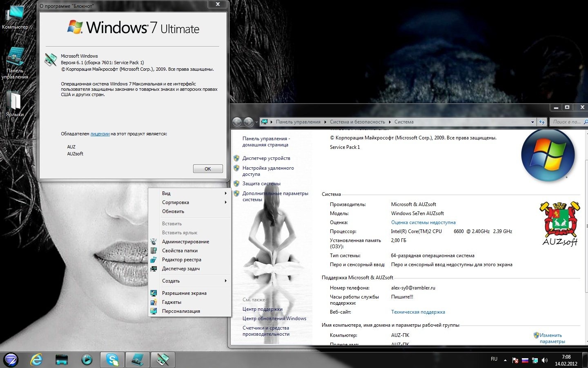Screen dimensions: 588x368
Task: Open the address bar history dropdown
Action: (532, 122)
